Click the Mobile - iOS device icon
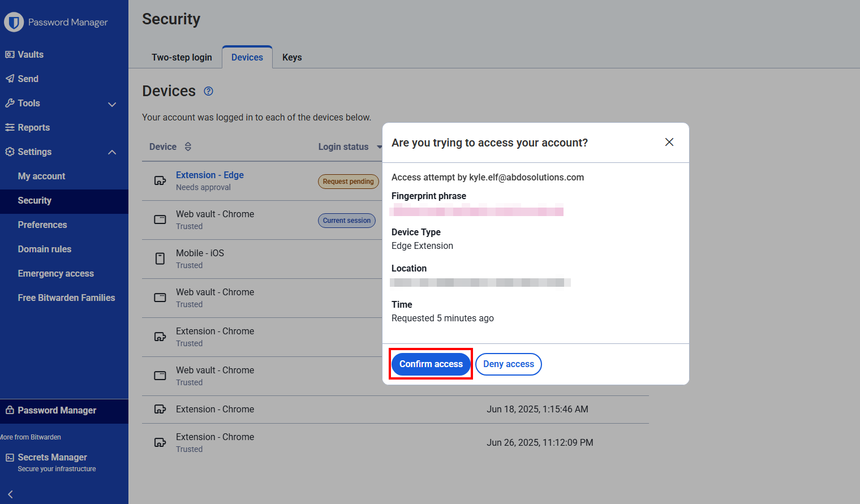The image size is (860, 504). coord(160,259)
